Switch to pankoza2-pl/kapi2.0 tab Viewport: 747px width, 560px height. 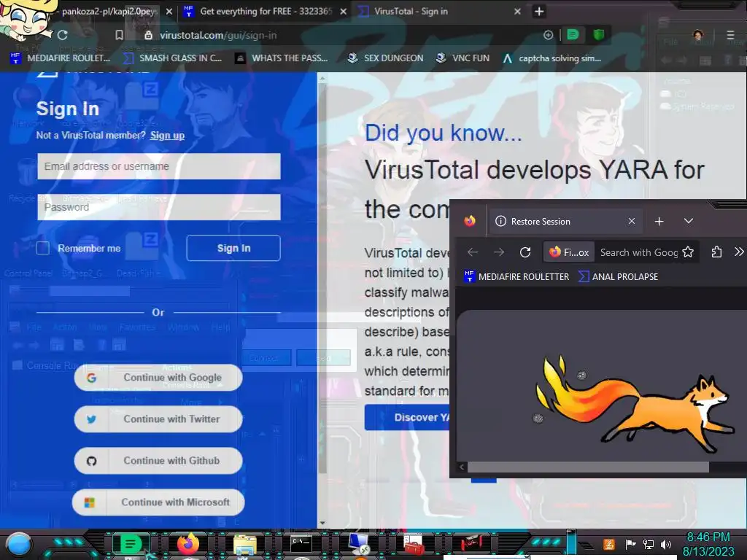click(109, 12)
